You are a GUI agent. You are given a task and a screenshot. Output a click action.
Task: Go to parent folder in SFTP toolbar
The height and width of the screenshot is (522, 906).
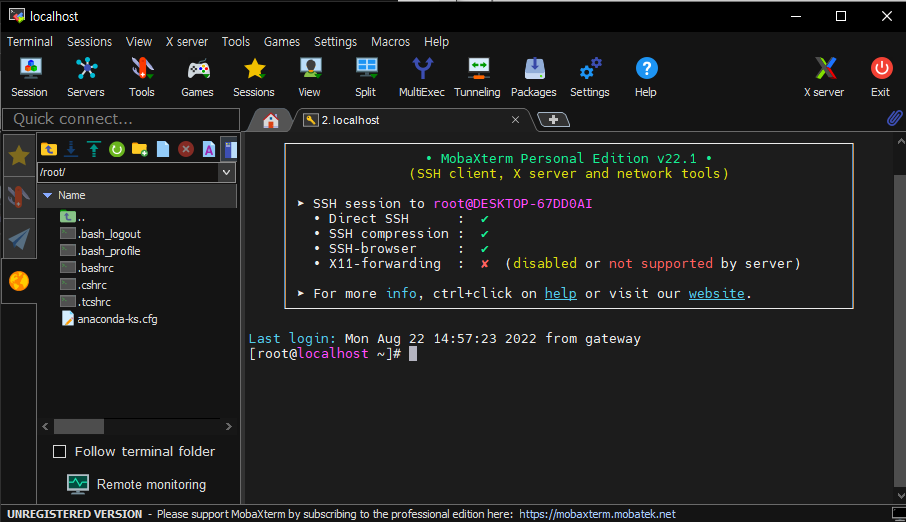click(49, 150)
